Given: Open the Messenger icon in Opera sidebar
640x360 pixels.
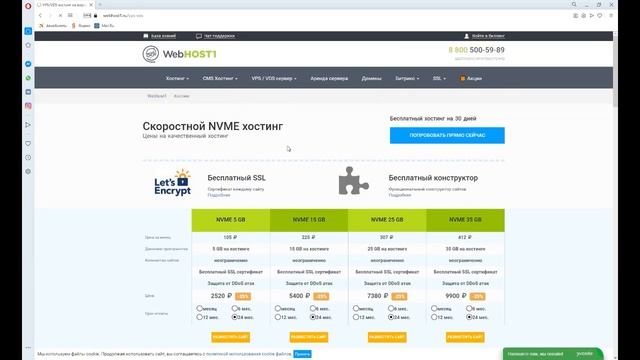Looking at the screenshot, I should point(28,64).
